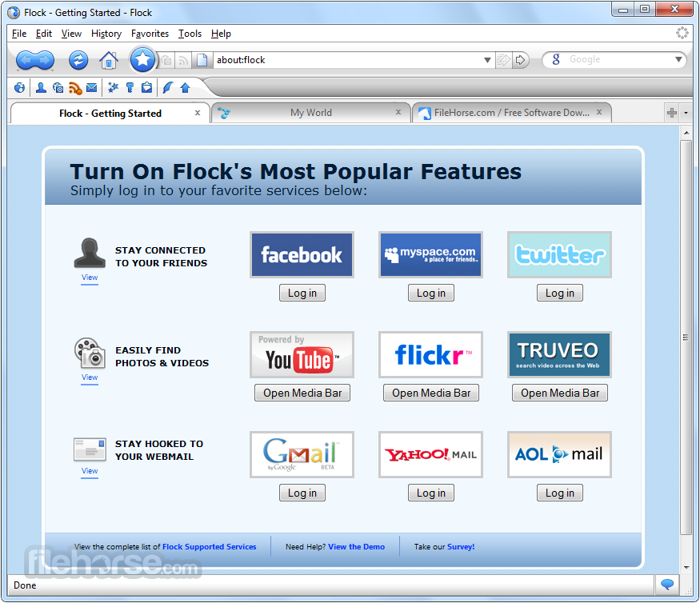700x603 pixels.
Task: Open the File menu
Action: pos(18,34)
